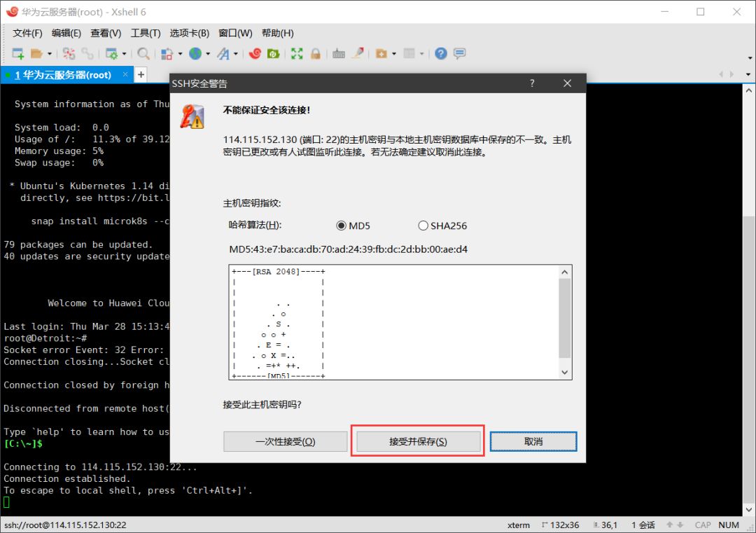756x533 pixels.
Task: Click the greyed layout grid icon
Action: (x=409, y=53)
